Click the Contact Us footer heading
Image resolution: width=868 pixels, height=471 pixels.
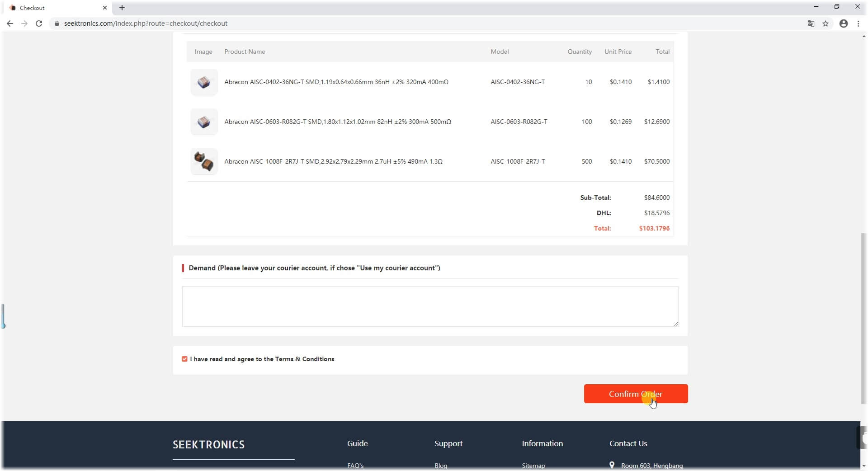point(628,443)
